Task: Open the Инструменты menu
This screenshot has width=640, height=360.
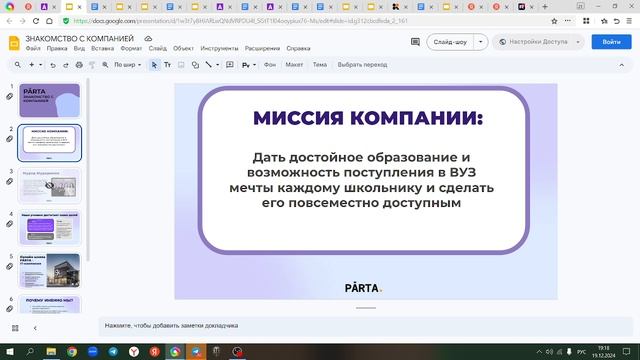Action: [219, 48]
